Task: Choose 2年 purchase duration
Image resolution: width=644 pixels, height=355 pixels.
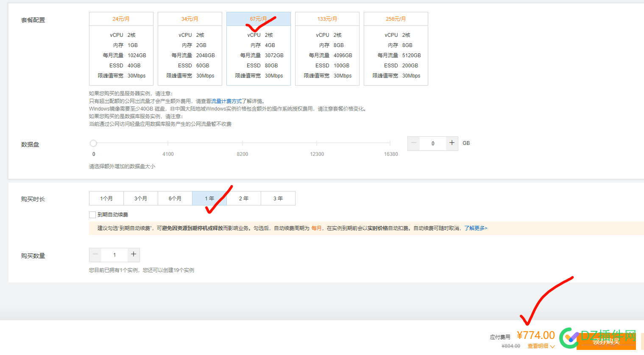Action: click(x=244, y=198)
